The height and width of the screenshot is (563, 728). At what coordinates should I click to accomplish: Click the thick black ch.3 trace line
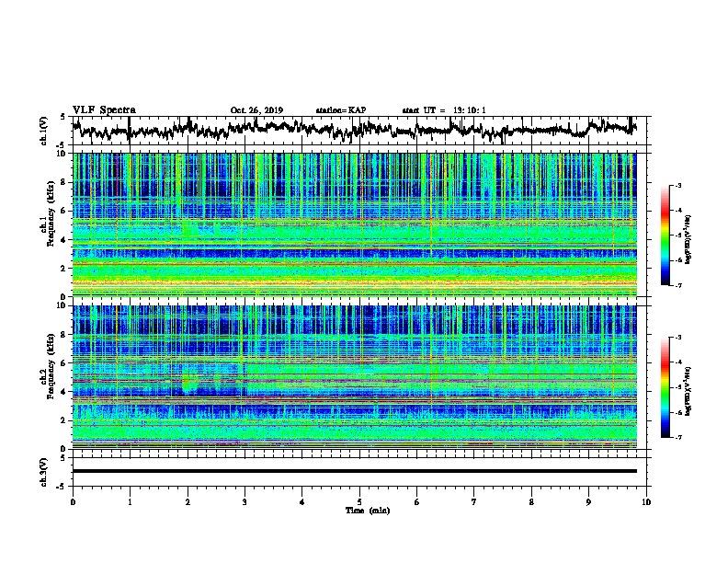[354, 471]
